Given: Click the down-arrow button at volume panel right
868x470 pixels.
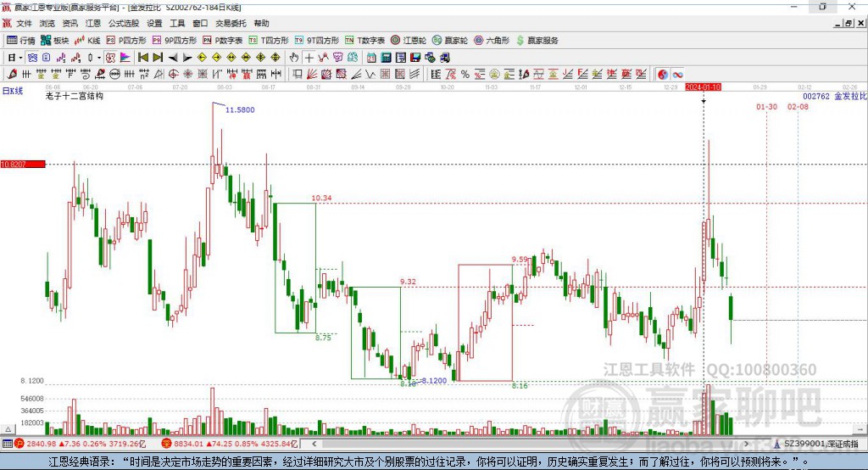Looking at the screenshot, I should pos(860,429).
